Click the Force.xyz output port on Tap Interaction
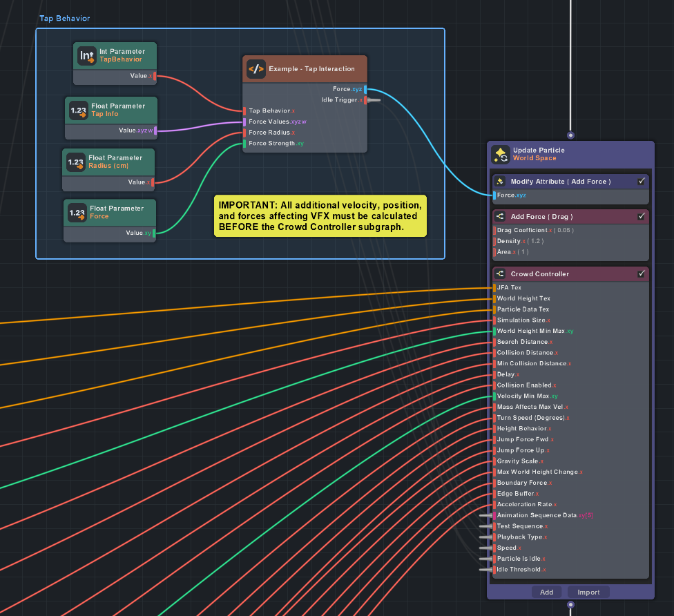The height and width of the screenshot is (616, 674). click(366, 89)
